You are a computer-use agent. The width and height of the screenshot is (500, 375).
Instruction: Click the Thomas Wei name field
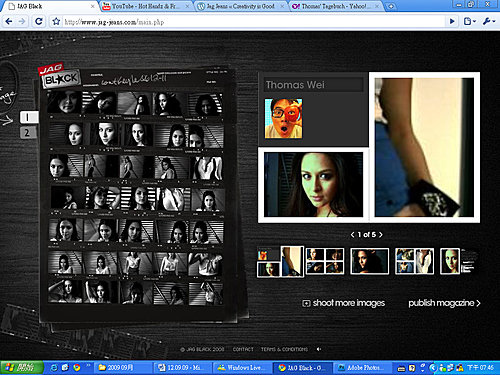point(313,85)
